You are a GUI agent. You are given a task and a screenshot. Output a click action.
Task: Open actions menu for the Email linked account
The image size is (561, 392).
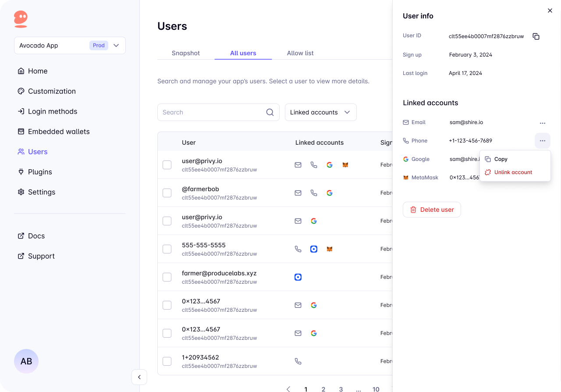coord(543,123)
